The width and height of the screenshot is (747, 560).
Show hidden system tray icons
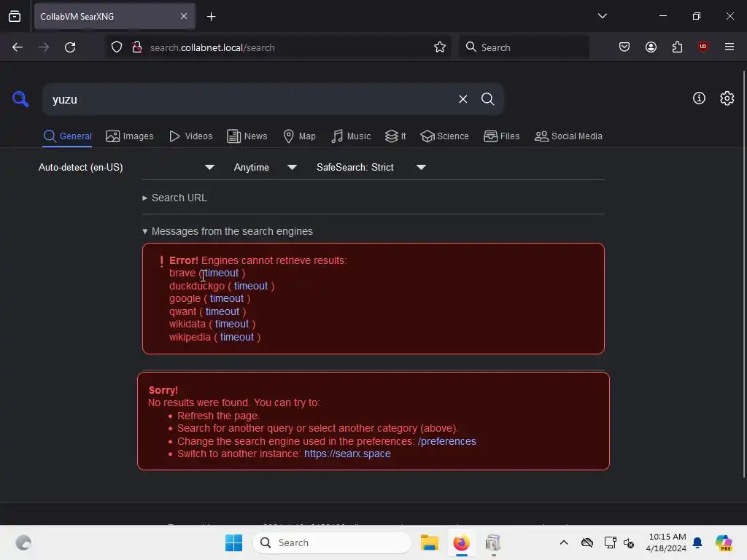click(564, 542)
